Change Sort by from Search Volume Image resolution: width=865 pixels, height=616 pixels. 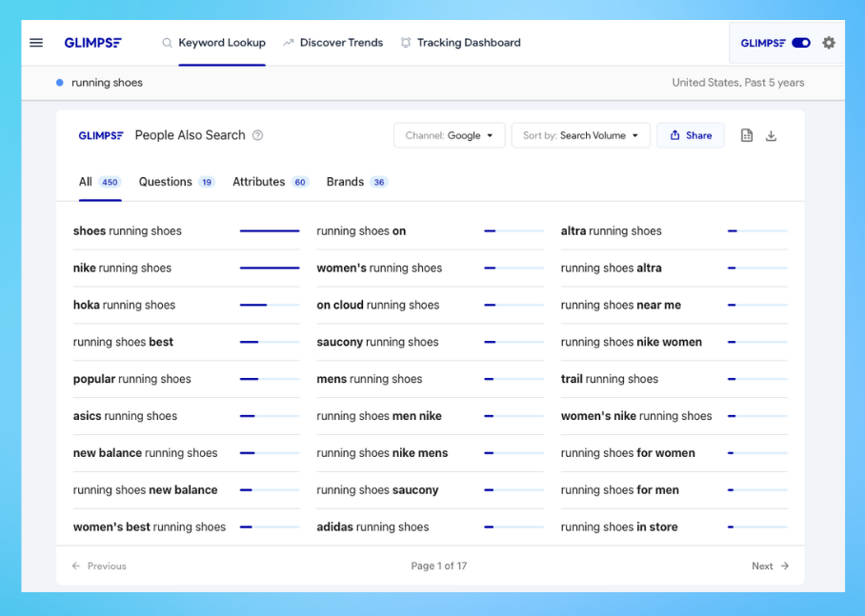(x=580, y=135)
